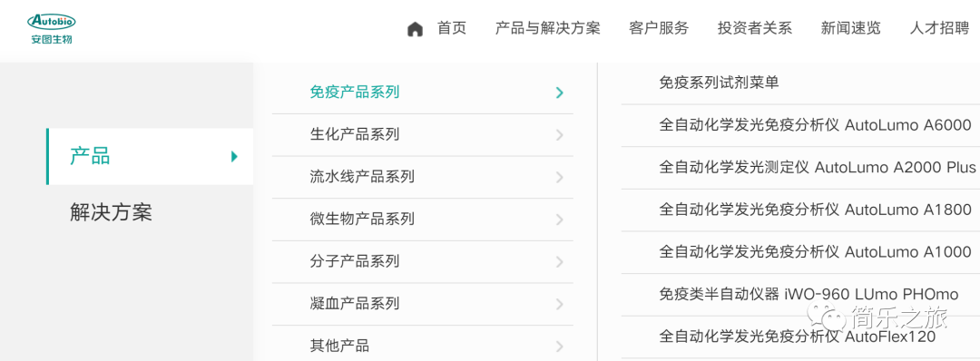Viewport: 980px width, 361px height.
Task: Open the 人才招聘 navigation item
Action: point(939,28)
